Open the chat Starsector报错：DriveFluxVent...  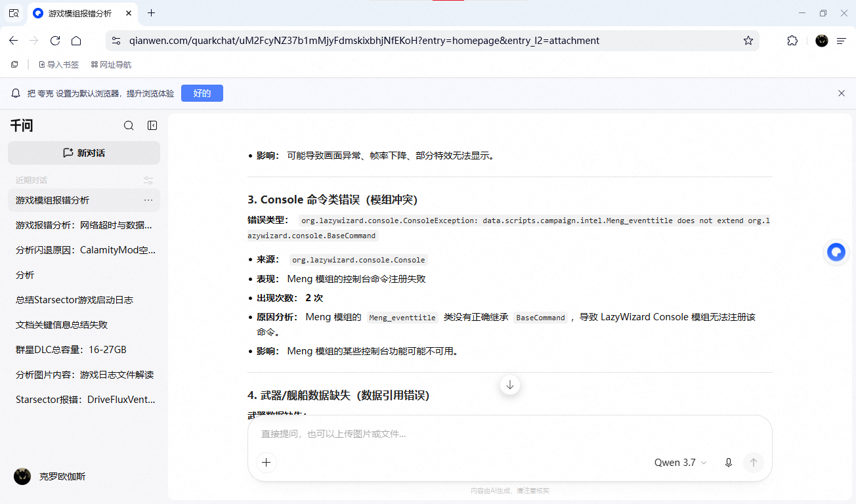84,400
